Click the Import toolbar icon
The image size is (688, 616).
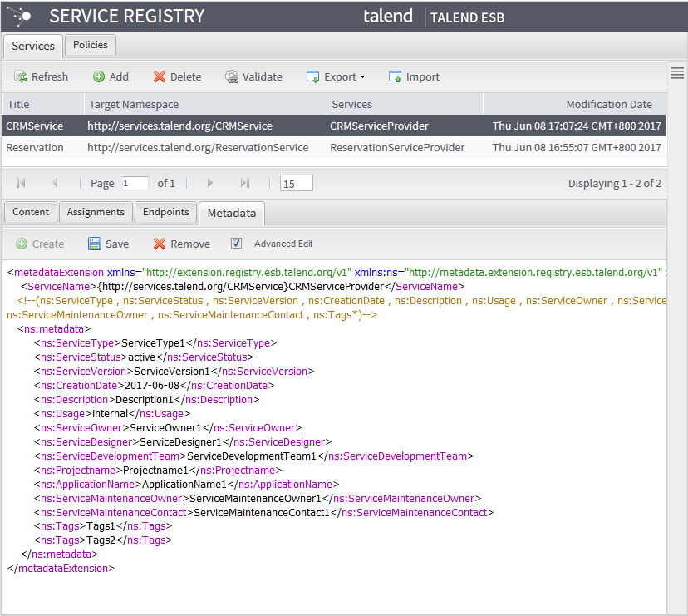tap(396, 77)
